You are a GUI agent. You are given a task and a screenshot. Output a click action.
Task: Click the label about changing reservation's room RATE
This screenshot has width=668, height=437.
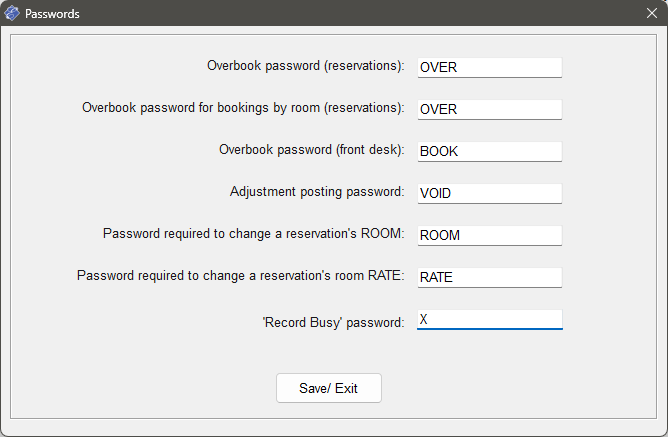(240, 276)
